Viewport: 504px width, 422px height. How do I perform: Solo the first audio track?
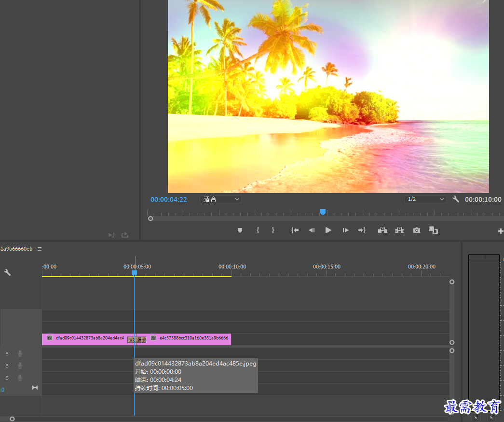coord(7,353)
